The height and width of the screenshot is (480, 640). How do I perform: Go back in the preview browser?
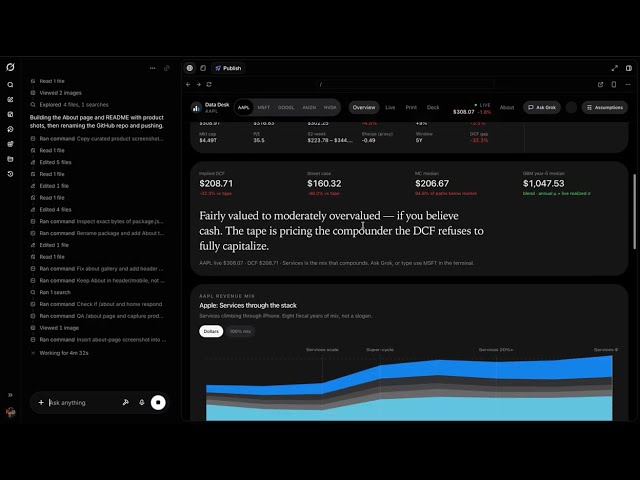188,84
